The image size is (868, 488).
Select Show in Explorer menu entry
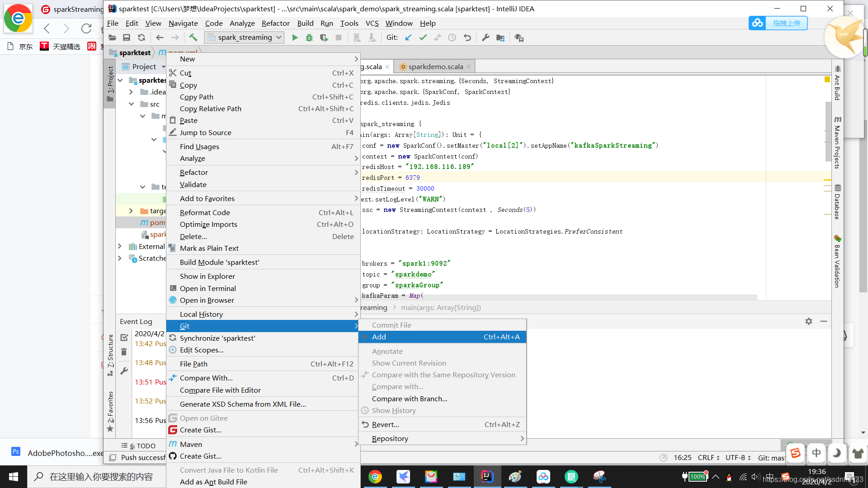pos(263,277)
